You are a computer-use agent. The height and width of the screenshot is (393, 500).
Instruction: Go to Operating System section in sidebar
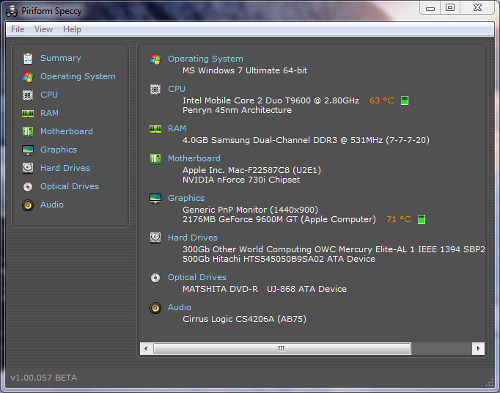tap(78, 77)
